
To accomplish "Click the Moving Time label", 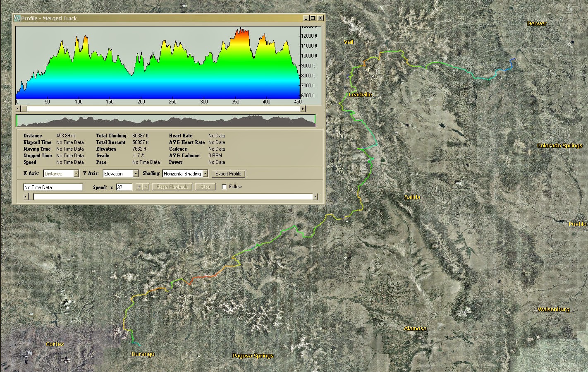I will [37, 149].
